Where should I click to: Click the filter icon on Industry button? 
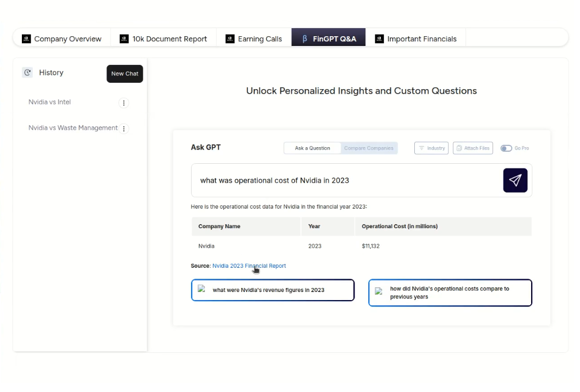click(x=421, y=148)
